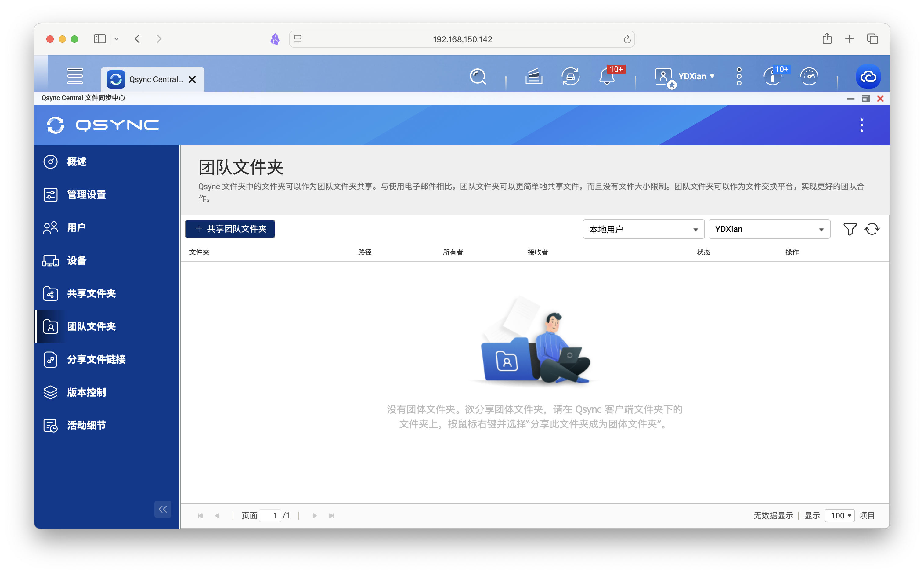Image resolution: width=924 pixels, height=574 pixels.
Task: Close the Qsync Central tab
Action: point(192,79)
